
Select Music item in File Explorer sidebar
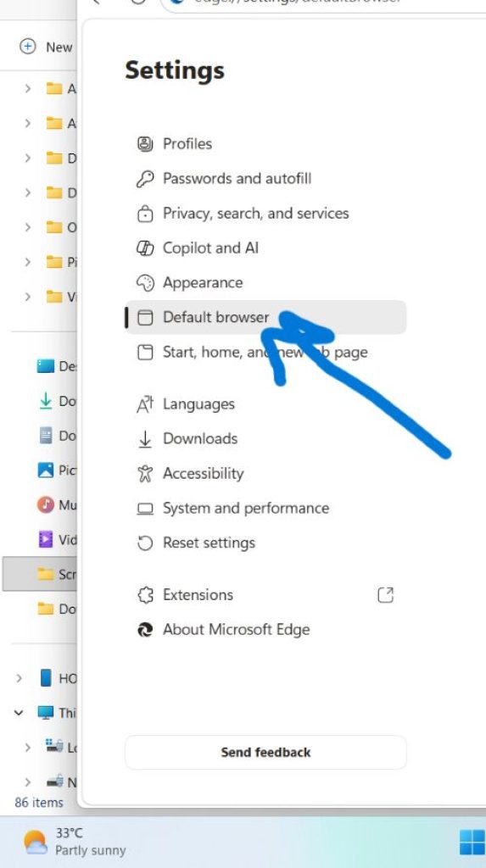pyautogui.click(x=55, y=505)
